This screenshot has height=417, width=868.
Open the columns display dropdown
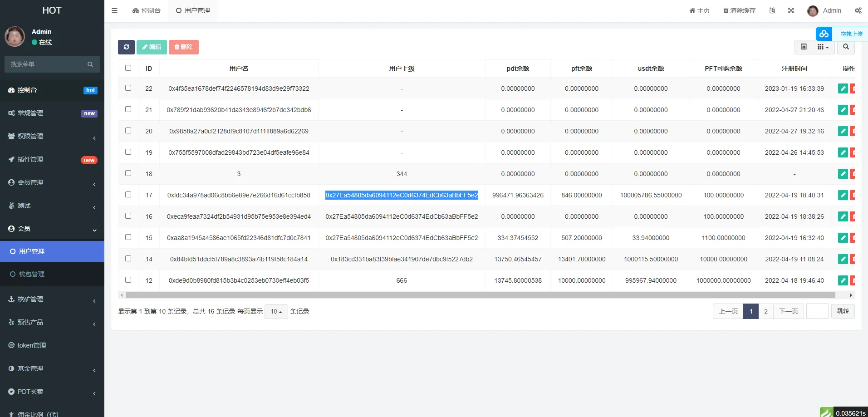pos(823,47)
